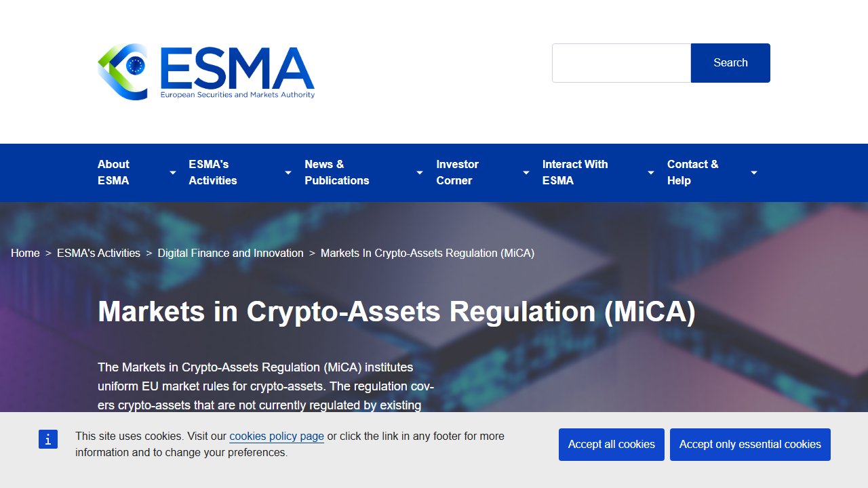Open the News & Publications menu item
This screenshot has width=868, height=488.
[x=337, y=172]
